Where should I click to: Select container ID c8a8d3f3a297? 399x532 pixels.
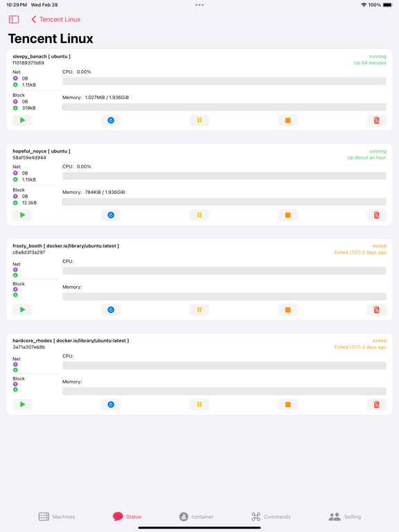tap(29, 252)
